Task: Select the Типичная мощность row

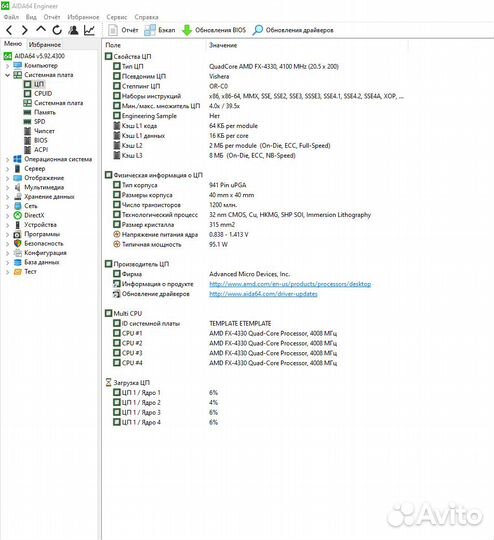Action: click(x=171, y=245)
